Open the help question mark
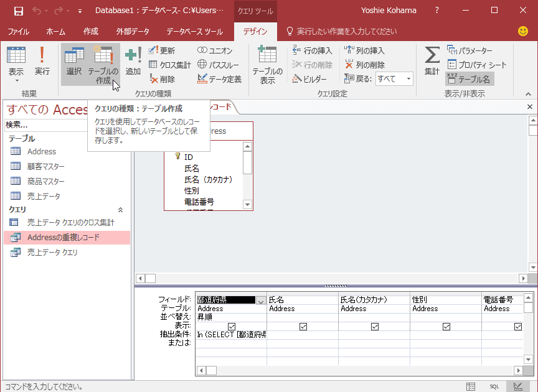The image size is (538, 392). click(437, 11)
